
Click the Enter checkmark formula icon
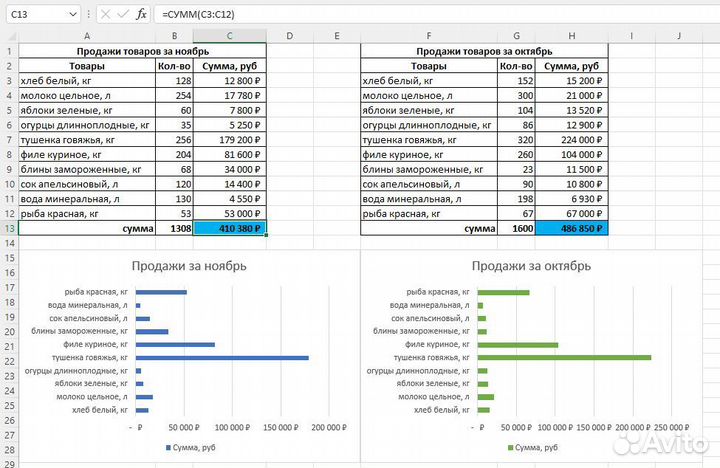tap(122, 14)
